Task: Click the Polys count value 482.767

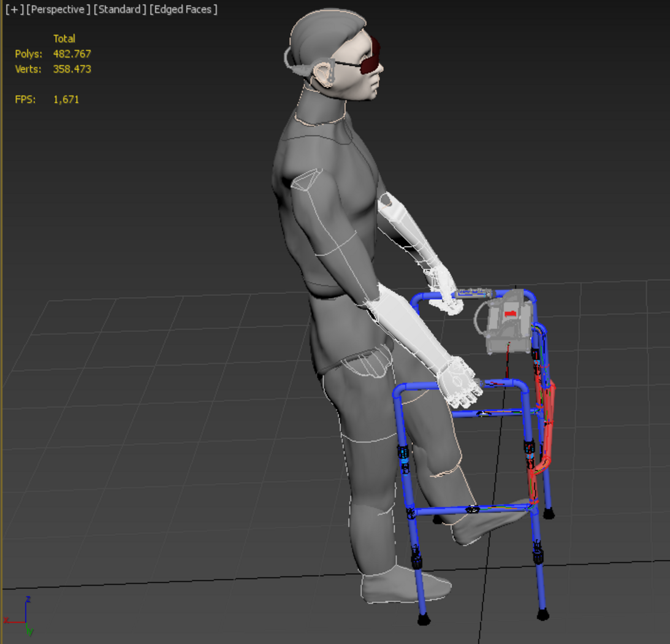Action: (x=72, y=54)
